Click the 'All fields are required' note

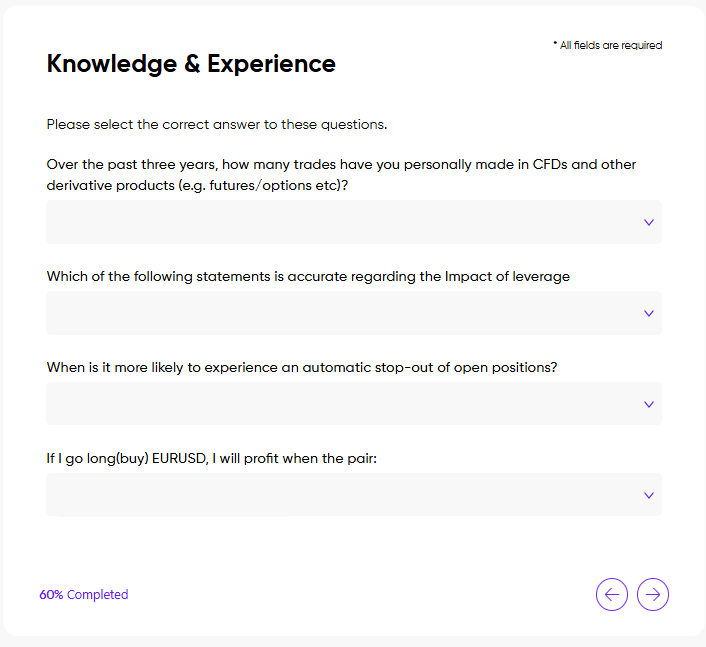tap(608, 45)
